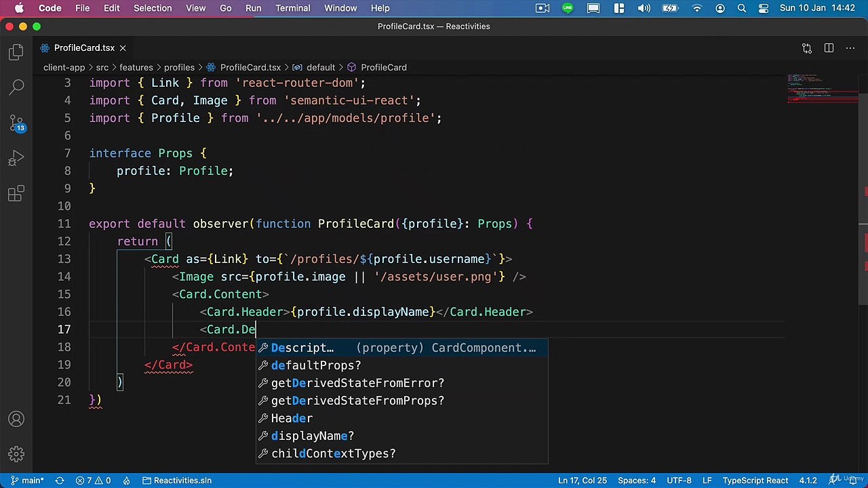Open the File menu
The image size is (868, 488).
pos(82,8)
